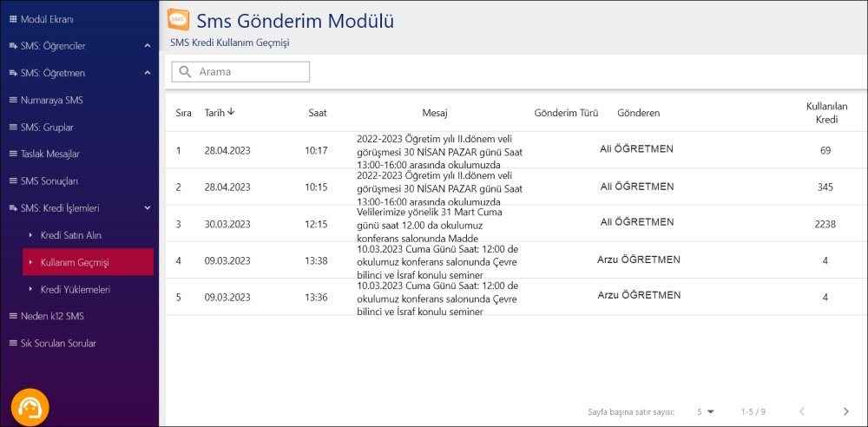The height and width of the screenshot is (427, 868).
Task: Click the Modül Ekranı grid icon
Action: 13,18
